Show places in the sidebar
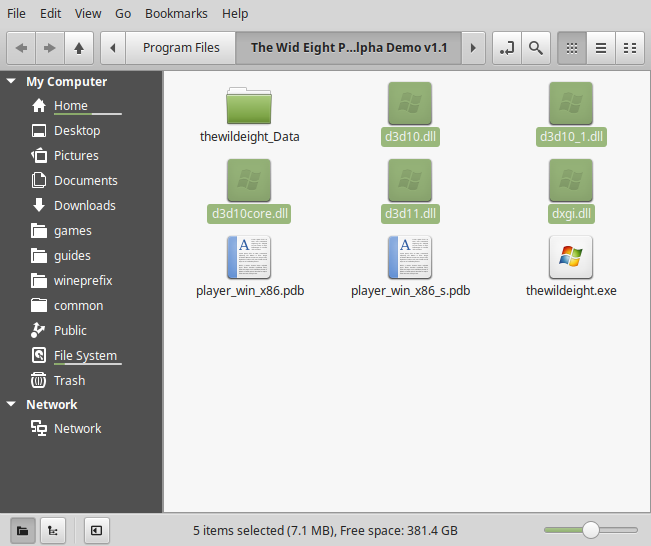Screen dimensions: 651x546 (23, 530)
